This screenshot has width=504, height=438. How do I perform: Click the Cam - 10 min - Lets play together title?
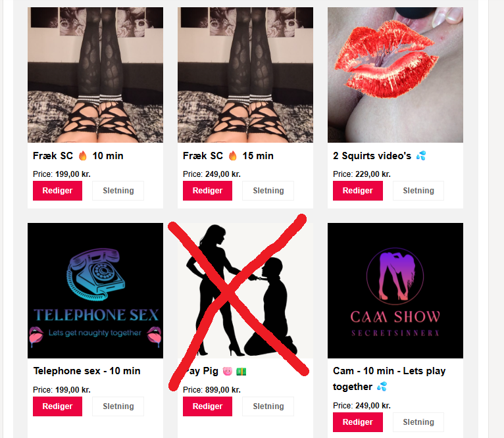point(390,379)
